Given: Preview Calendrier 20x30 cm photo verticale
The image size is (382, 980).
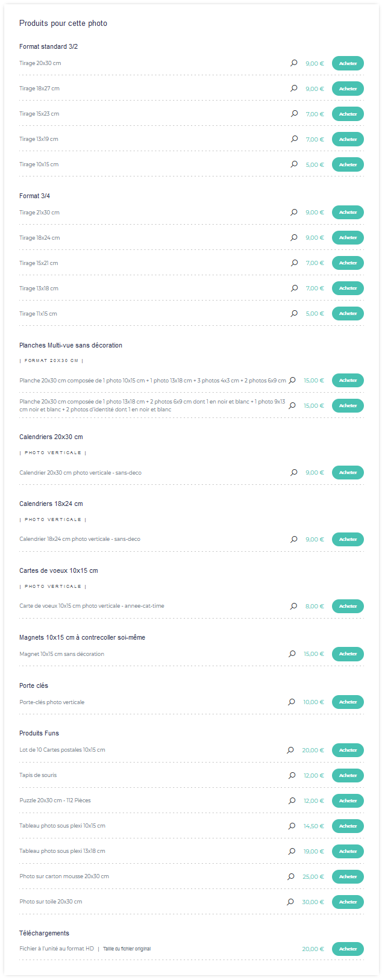Looking at the screenshot, I should click(294, 472).
